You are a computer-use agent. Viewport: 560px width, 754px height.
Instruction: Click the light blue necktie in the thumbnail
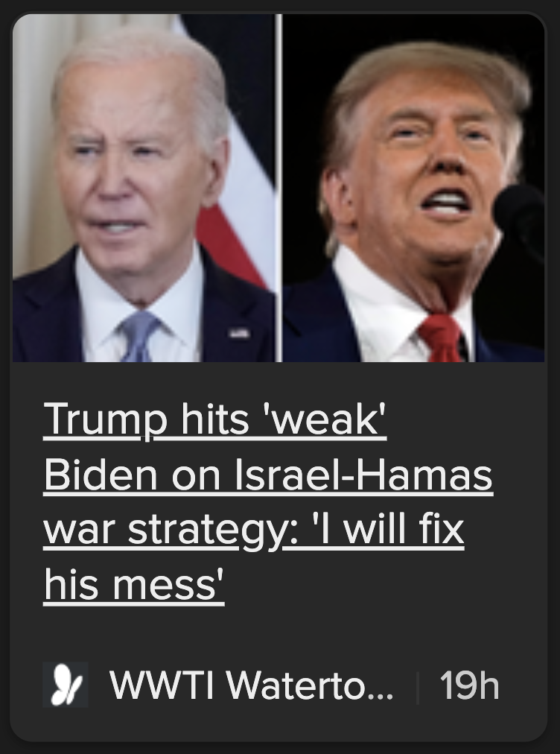pyautogui.click(x=138, y=335)
